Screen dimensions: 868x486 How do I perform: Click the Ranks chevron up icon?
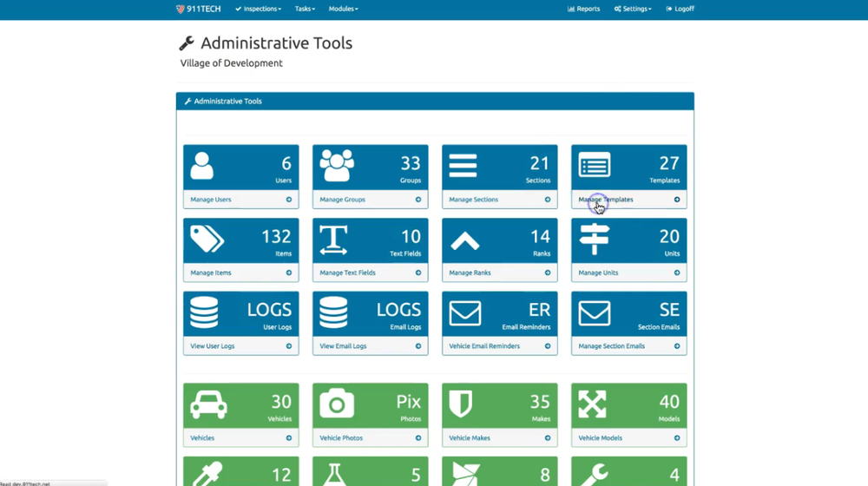(x=465, y=241)
